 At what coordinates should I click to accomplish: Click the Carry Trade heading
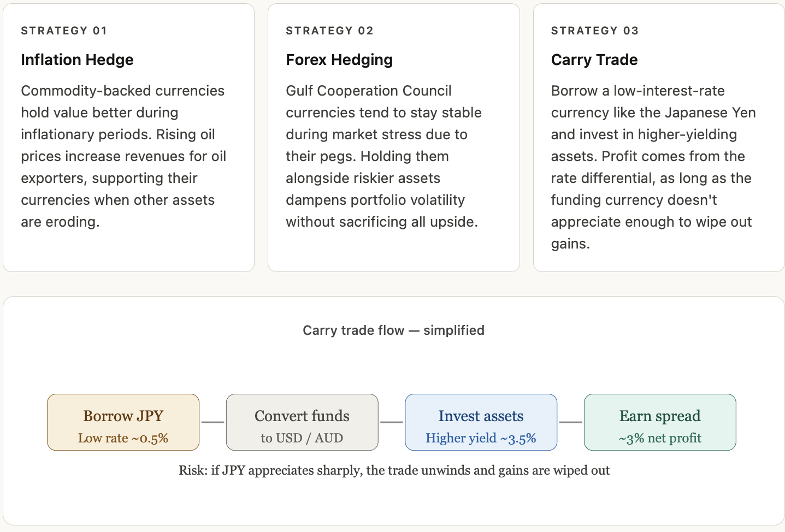tap(594, 60)
